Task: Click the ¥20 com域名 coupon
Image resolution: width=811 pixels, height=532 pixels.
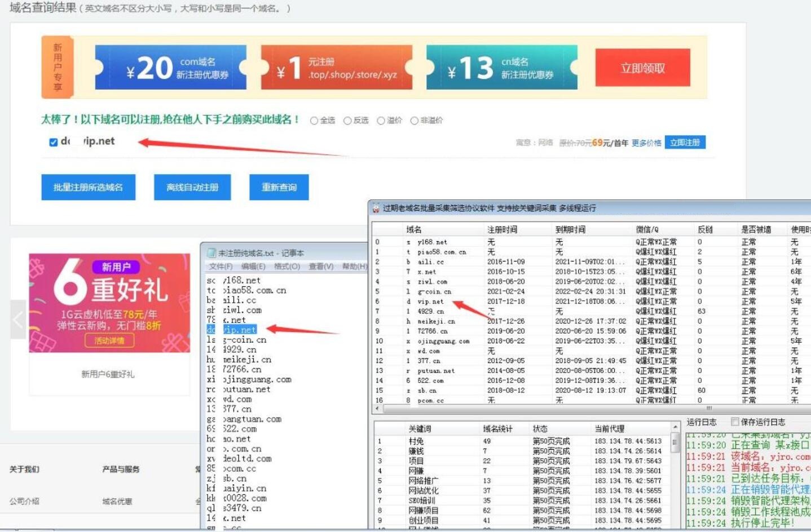Action: 171,68
